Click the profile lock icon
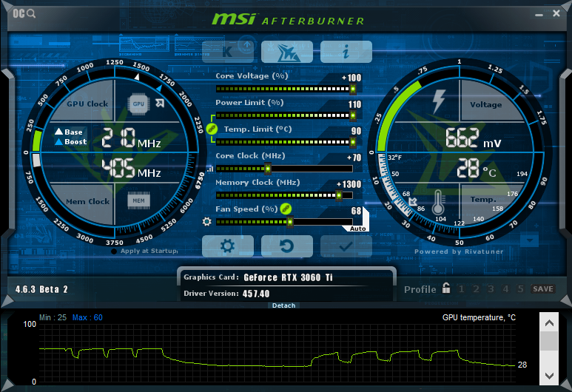This screenshot has width=572, height=392. [446, 288]
